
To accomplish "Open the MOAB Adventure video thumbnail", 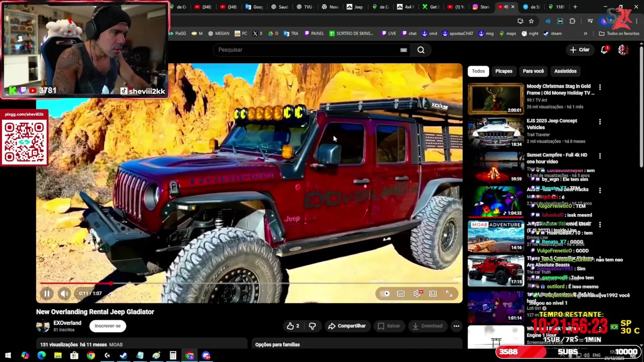I will [x=496, y=236].
